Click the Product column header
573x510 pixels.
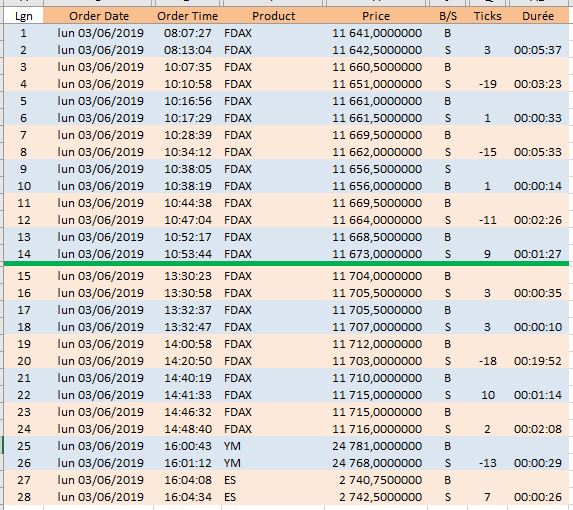(273, 16)
